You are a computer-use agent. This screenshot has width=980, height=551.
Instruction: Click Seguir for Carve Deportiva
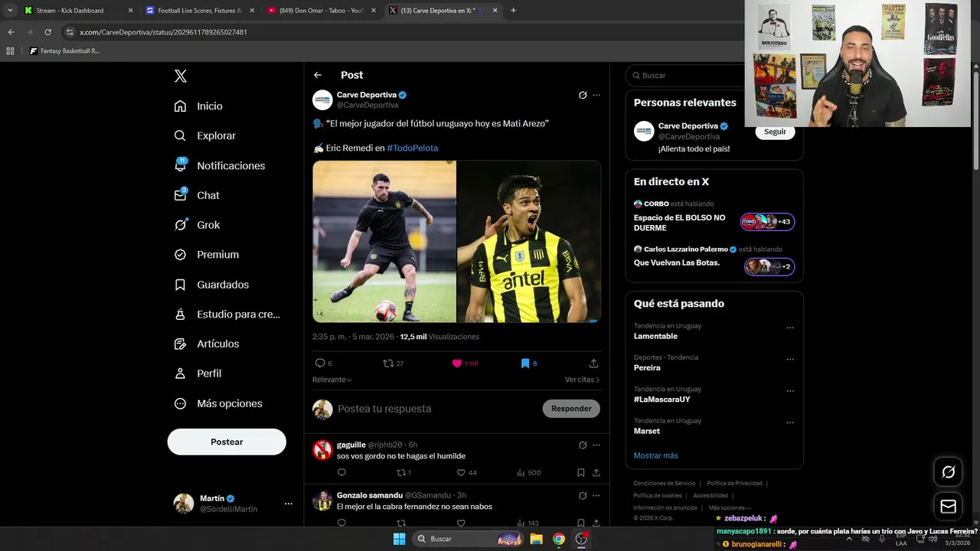[x=775, y=132]
